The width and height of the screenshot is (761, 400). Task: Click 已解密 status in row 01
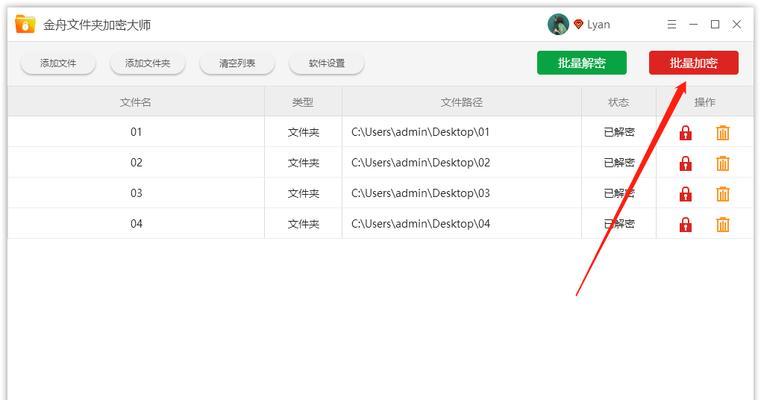(x=619, y=132)
